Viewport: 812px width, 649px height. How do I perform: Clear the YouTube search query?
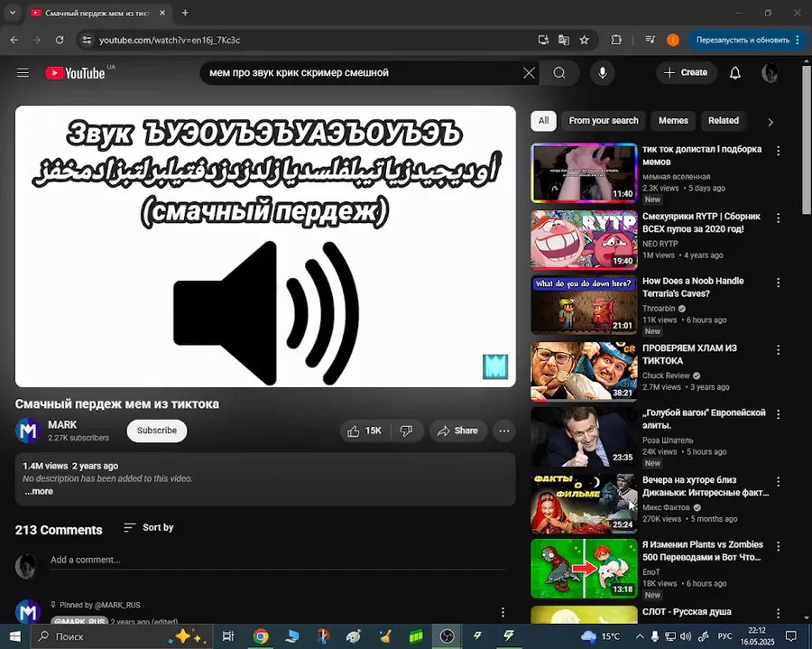[529, 73]
